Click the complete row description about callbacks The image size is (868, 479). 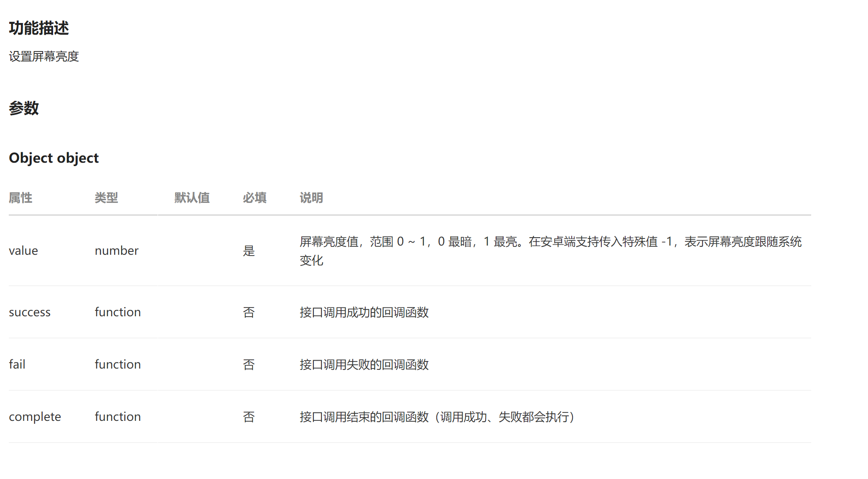(x=437, y=417)
